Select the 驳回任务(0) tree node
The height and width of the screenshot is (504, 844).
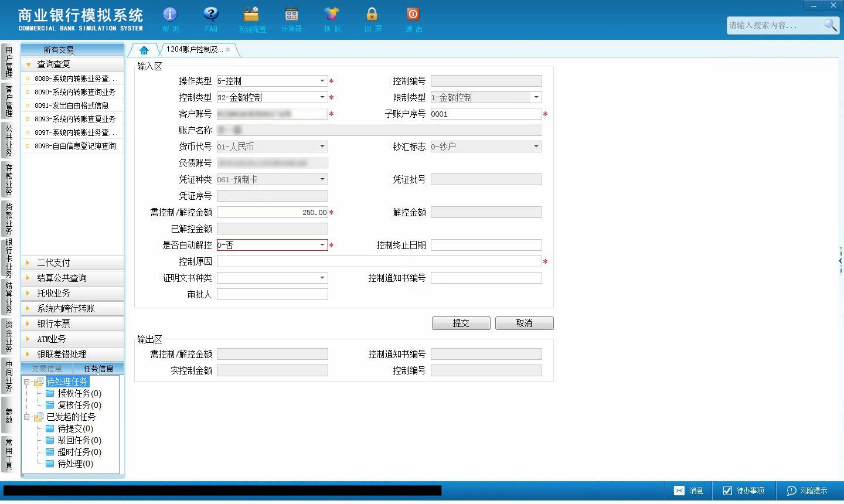(79, 440)
